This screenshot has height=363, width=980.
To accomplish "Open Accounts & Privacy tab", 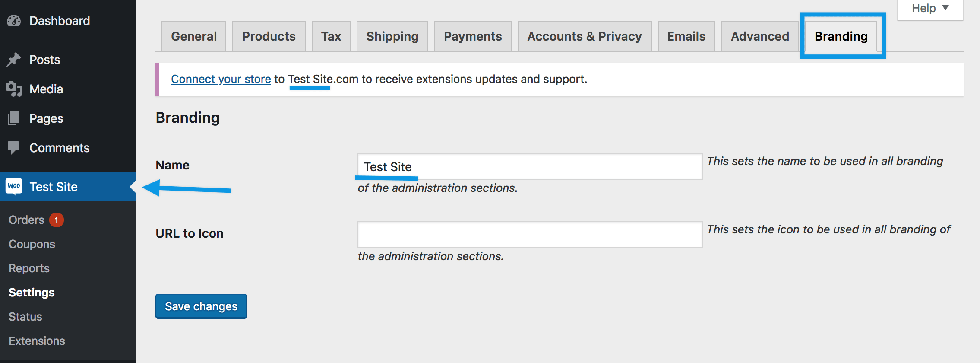I will [x=585, y=36].
